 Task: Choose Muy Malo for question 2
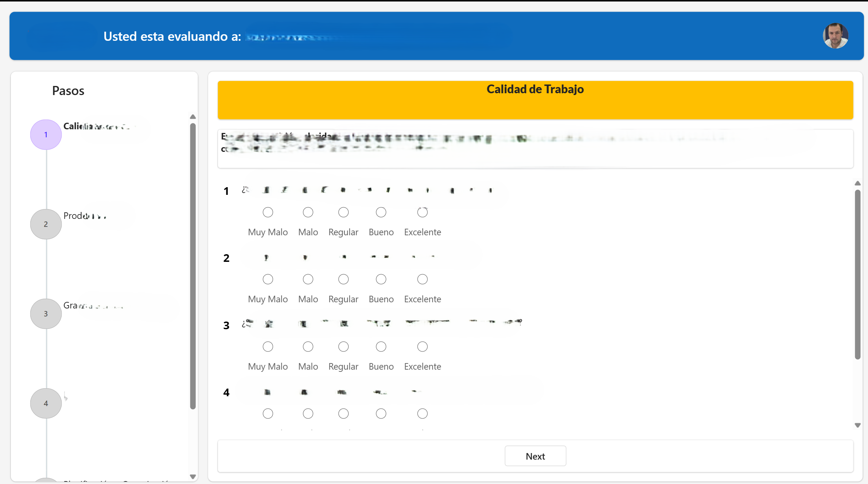coord(268,279)
